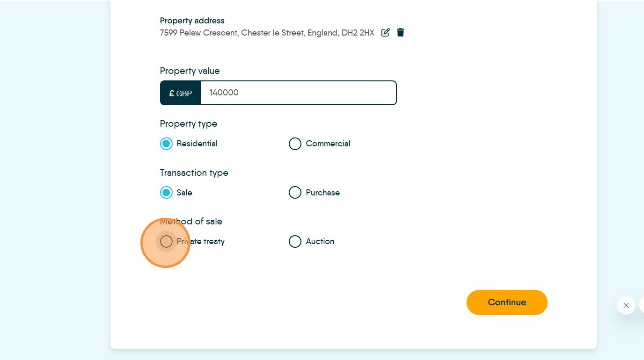The height and width of the screenshot is (360, 644).
Task: Edit the property address with pencil icon
Action: tap(385, 32)
